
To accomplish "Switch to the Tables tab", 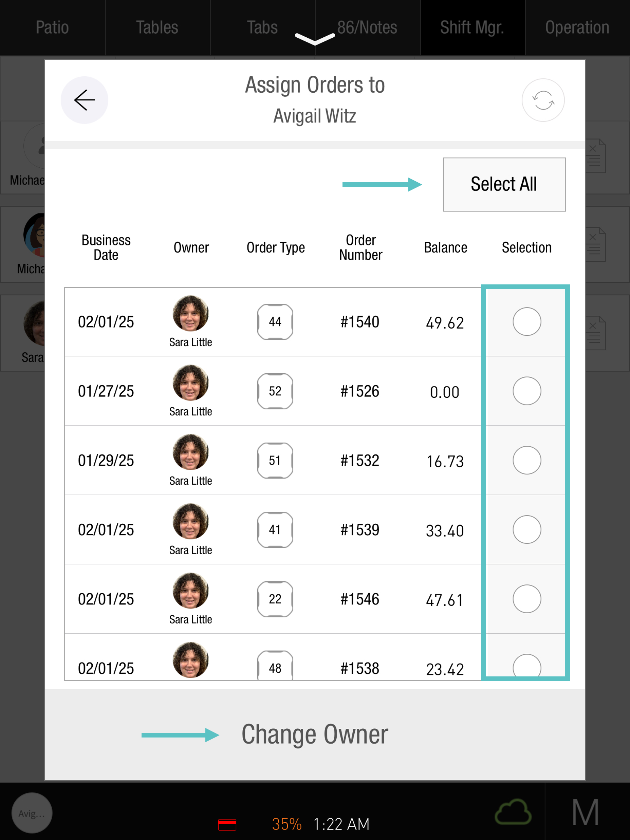I will pyautogui.click(x=157, y=28).
